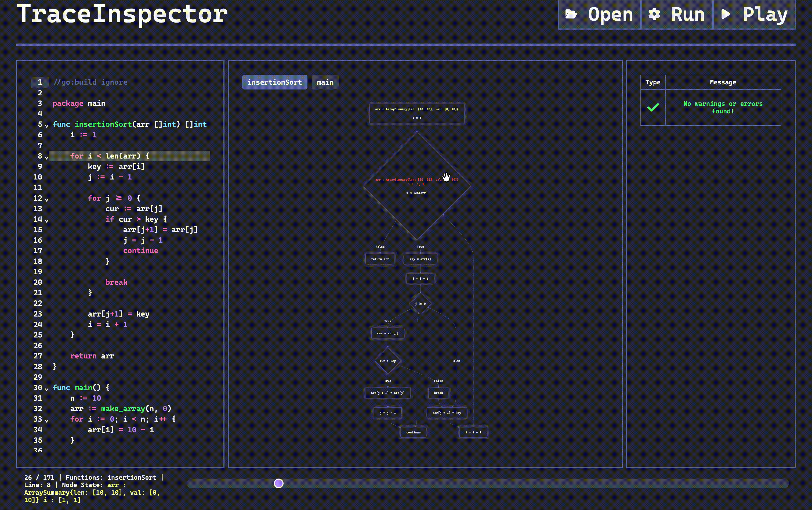Select the 'continue' graph node
The height and width of the screenshot is (510, 812).
point(413,432)
